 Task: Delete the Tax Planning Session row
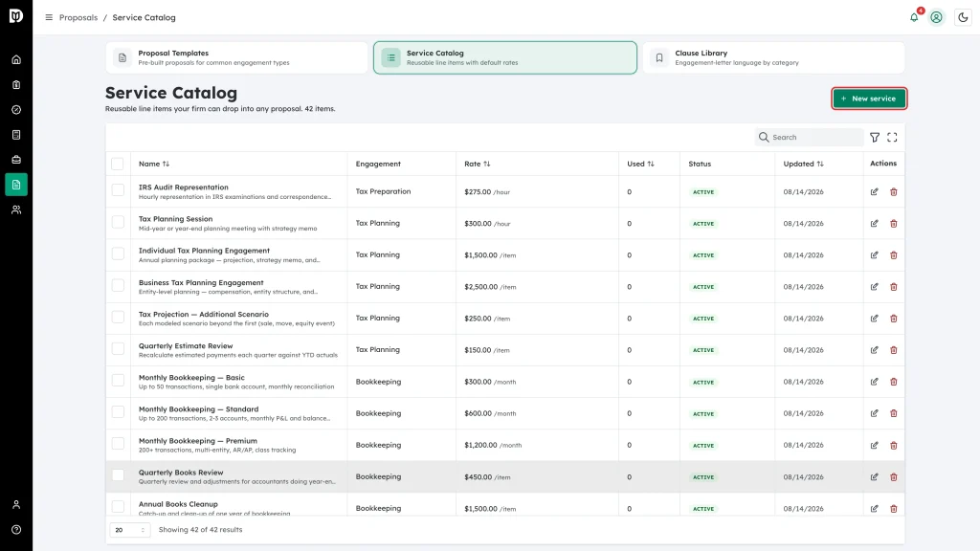click(894, 224)
